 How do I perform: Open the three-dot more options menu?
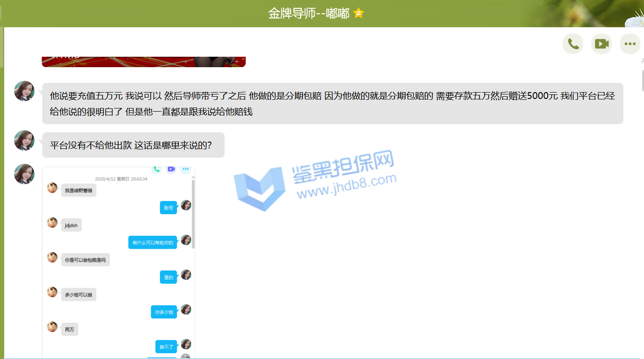coord(629,44)
